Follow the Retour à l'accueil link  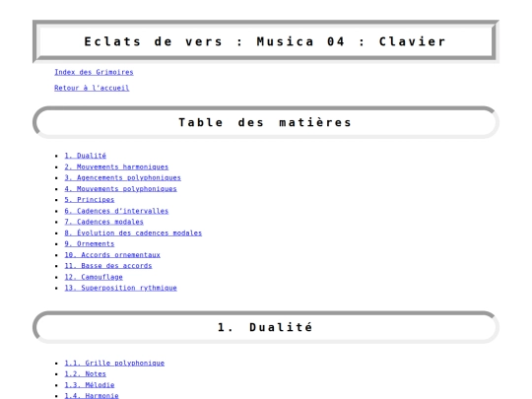click(92, 88)
